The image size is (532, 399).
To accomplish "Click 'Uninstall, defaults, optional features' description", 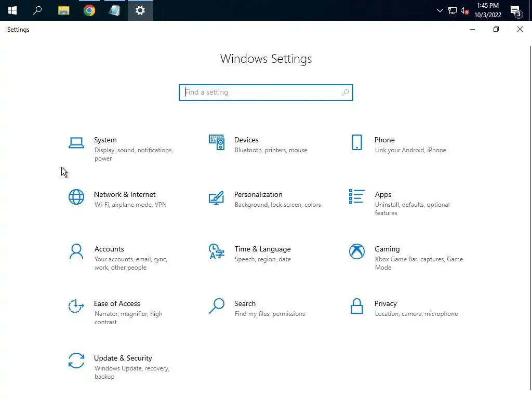I will 412,209.
